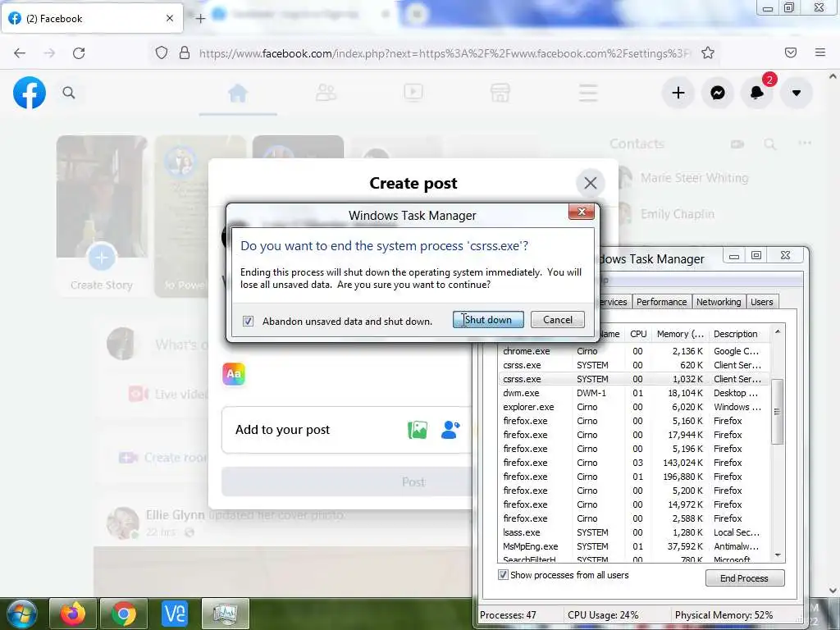Screen dimensions: 840x630
Task: Open contact Marie Steer Whiting
Action: [694, 178]
